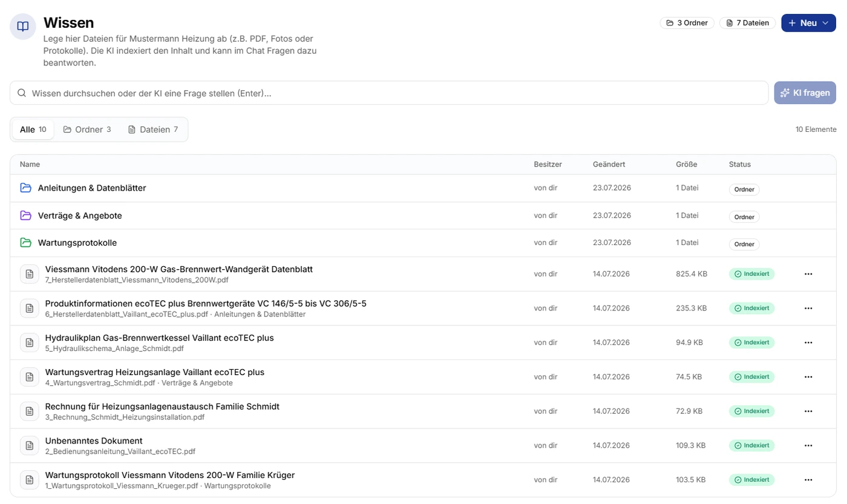Viewport: 847px width, 504px height.
Task: Select the Alle tab
Action: pos(33,129)
